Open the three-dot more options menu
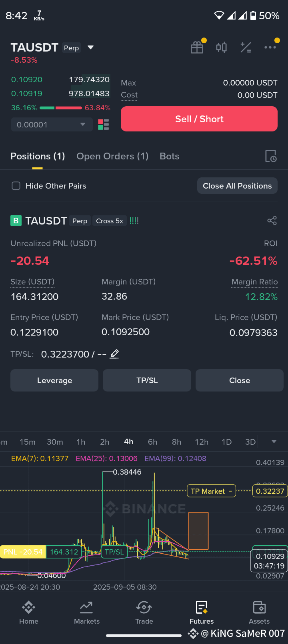The image size is (288, 644). [270, 47]
